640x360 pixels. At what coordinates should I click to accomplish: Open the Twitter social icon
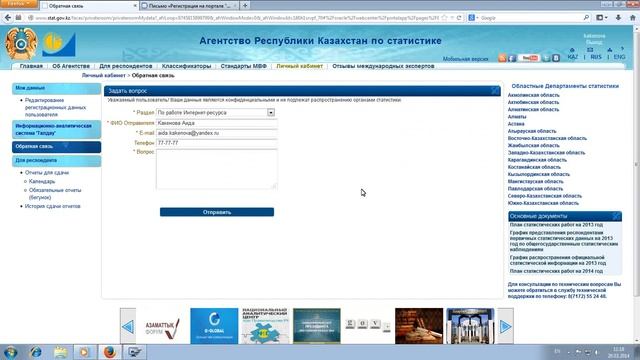pos(546,58)
